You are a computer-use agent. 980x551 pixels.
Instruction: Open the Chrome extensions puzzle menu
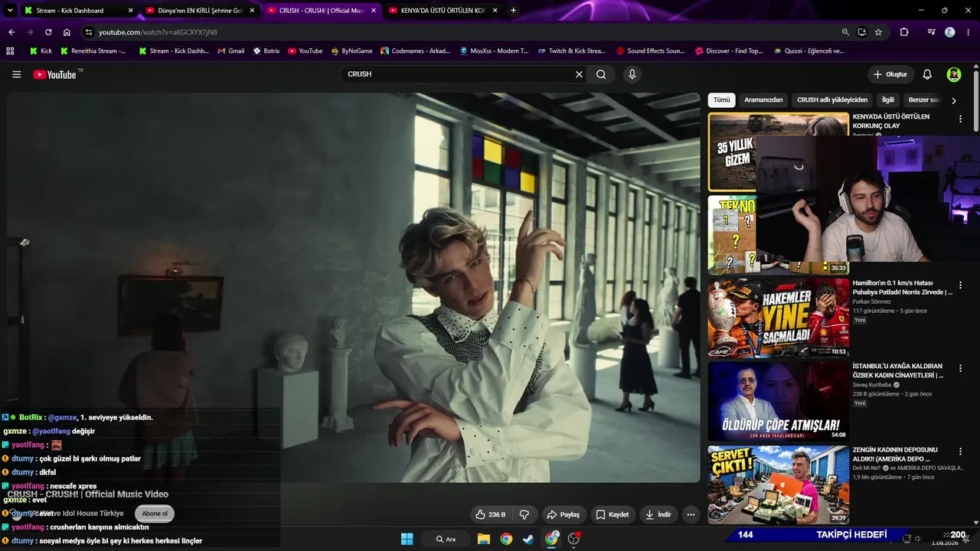point(904,32)
